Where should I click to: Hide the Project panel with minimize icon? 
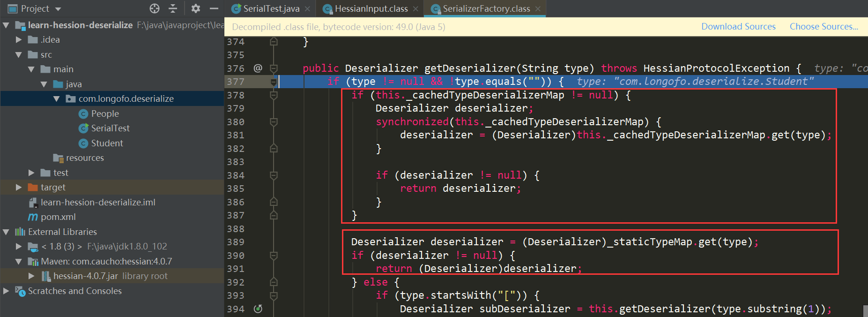pyautogui.click(x=214, y=8)
